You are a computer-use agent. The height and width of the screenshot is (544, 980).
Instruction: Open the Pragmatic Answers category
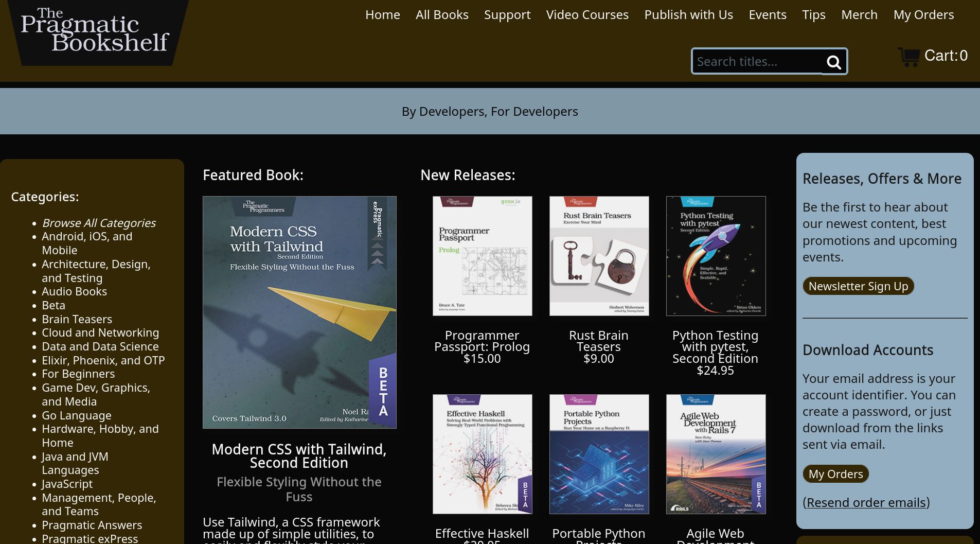pyautogui.click(x=92, y=525)
